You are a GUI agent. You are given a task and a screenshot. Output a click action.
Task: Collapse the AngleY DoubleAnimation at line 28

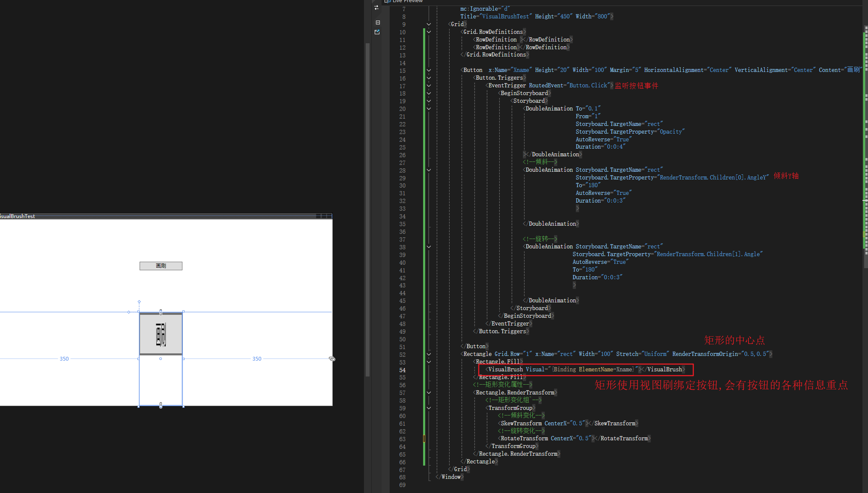pyautogui.click(x=429, y=170)
